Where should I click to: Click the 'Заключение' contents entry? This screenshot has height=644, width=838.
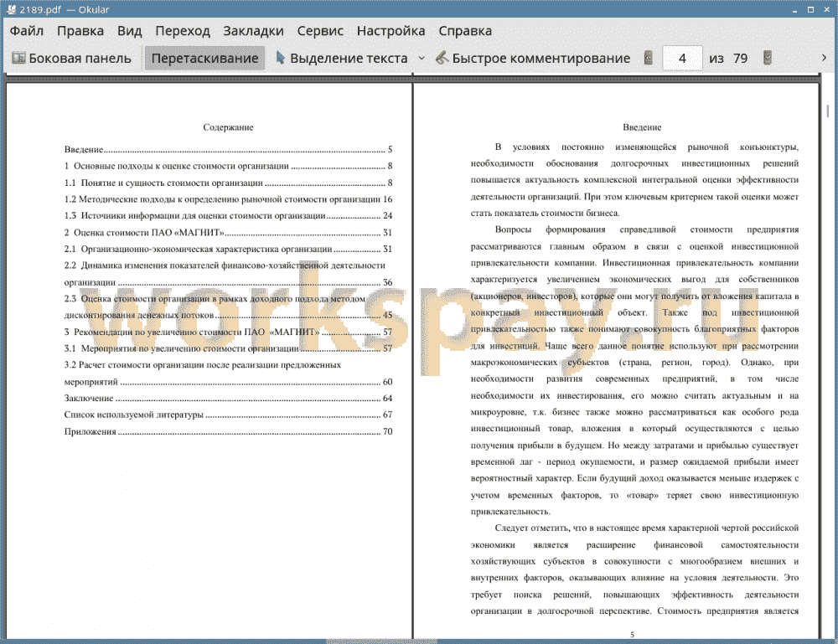pyautogui.click(x=228, y=398)
